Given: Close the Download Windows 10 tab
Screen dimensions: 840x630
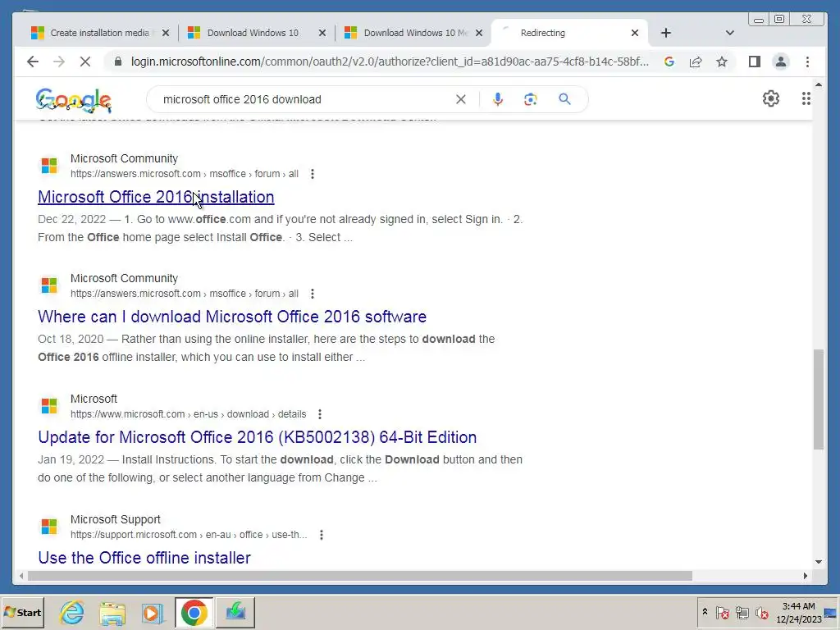Looking at the screenshot, I should (x=322, y=33).
